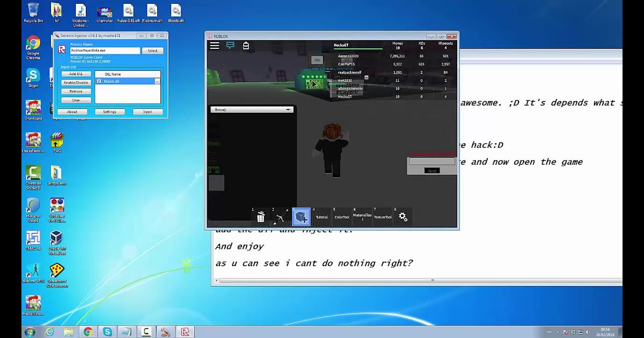Click the Process Name input field
644x338 pixels.
pyautogui.click(x=105, y=50)
